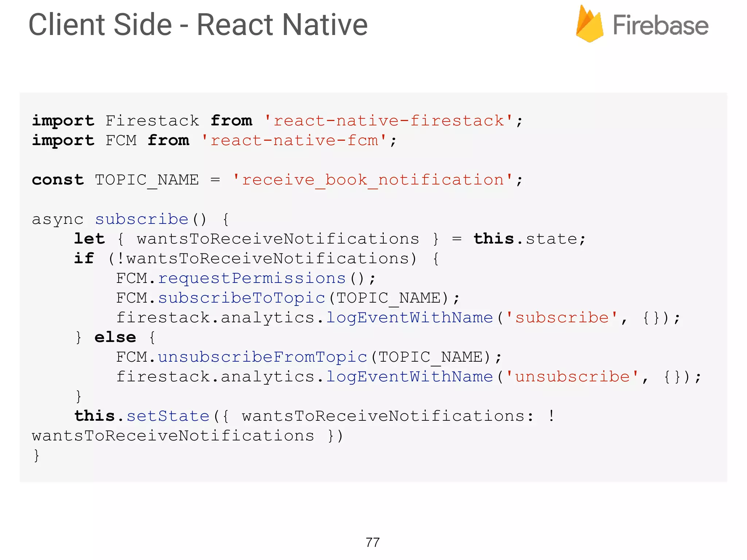Click the Firebase flame logo icon

[589, 24]
